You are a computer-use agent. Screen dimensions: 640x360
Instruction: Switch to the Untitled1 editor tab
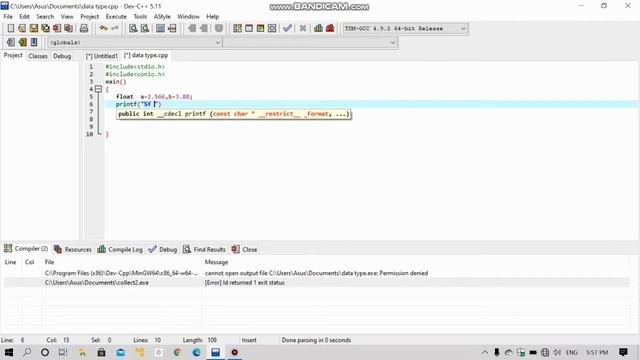(x=102, y=56)
